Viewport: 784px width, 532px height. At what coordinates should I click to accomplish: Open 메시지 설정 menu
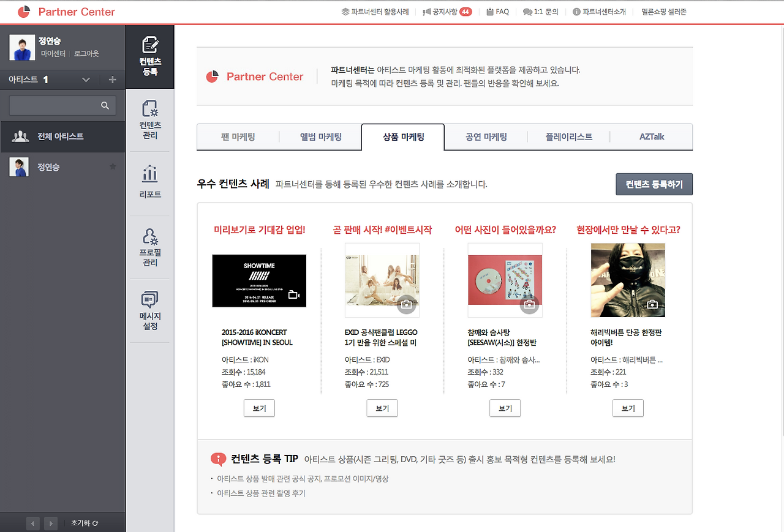[x=150, y=310]
